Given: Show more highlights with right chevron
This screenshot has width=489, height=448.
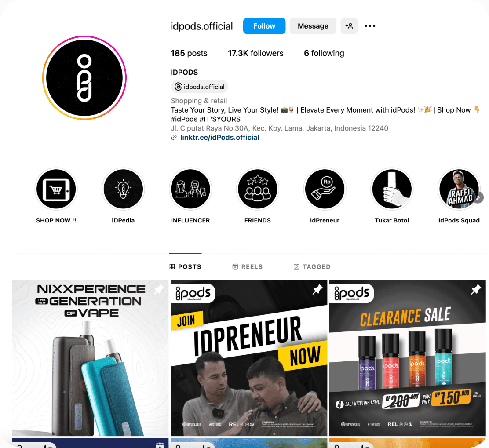Looking at the screenshot, I should [x=478, y=198].
